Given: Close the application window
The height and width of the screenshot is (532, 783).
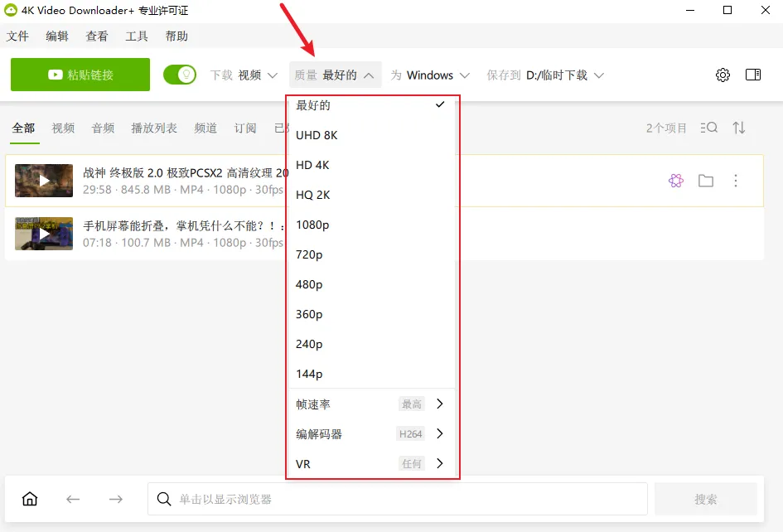Looking at the screenshot, I should [x=765, y=10].
